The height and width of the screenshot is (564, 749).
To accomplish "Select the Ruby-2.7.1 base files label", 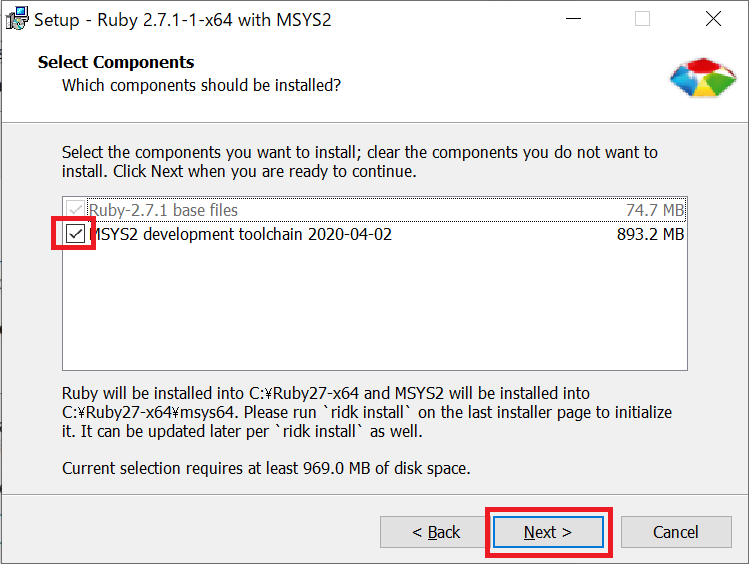I will click(x=163, y=210).
